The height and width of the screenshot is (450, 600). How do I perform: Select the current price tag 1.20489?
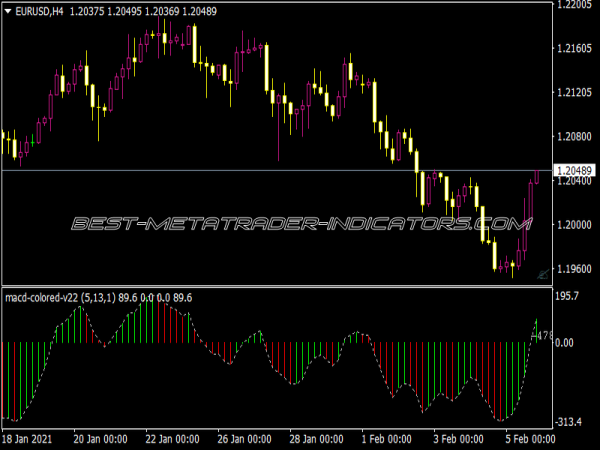574,171
